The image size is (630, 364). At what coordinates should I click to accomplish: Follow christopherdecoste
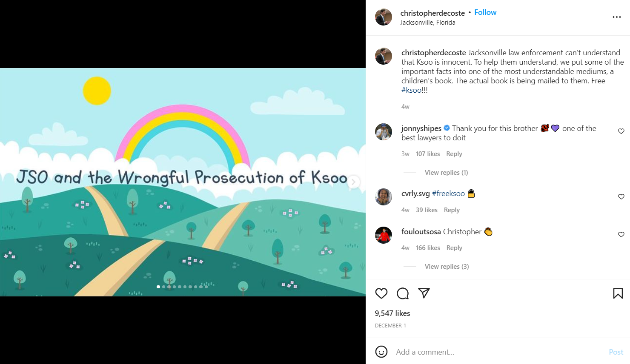click(485, 12)
